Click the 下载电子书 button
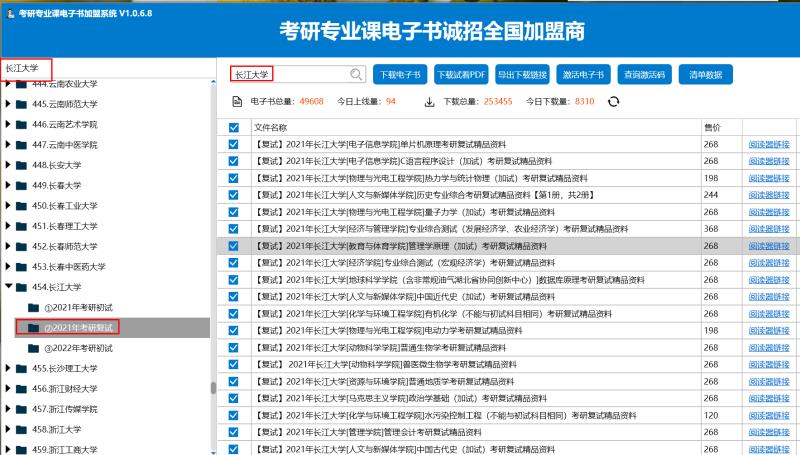The width and height of the screenshot is (800, 455). (x=400, y=74)
